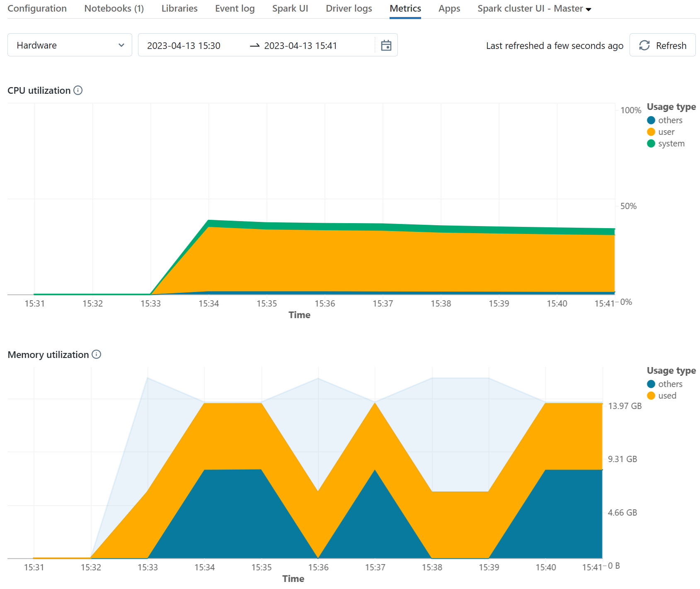This screenshot has width=700, height=589.
Task: Click the start date field 2023-04-13 15:30
Action: click(184, 46)
